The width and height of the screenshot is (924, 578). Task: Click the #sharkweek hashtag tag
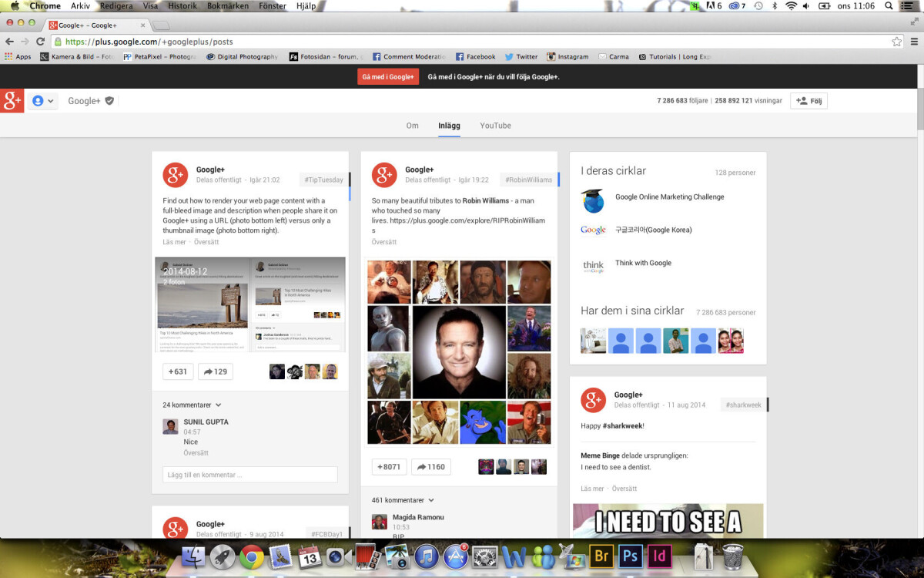pos(743,405)
